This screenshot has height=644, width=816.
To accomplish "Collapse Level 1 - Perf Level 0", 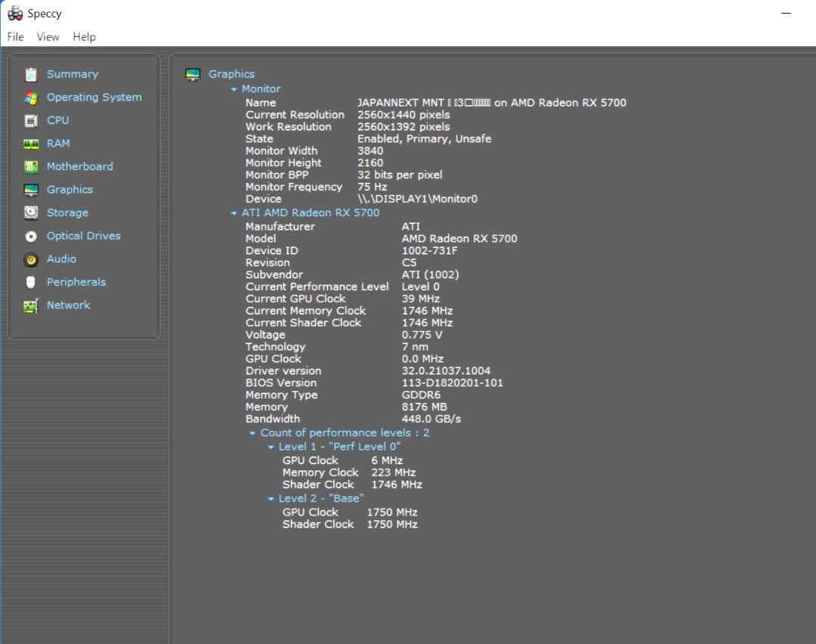I will 270,446.
